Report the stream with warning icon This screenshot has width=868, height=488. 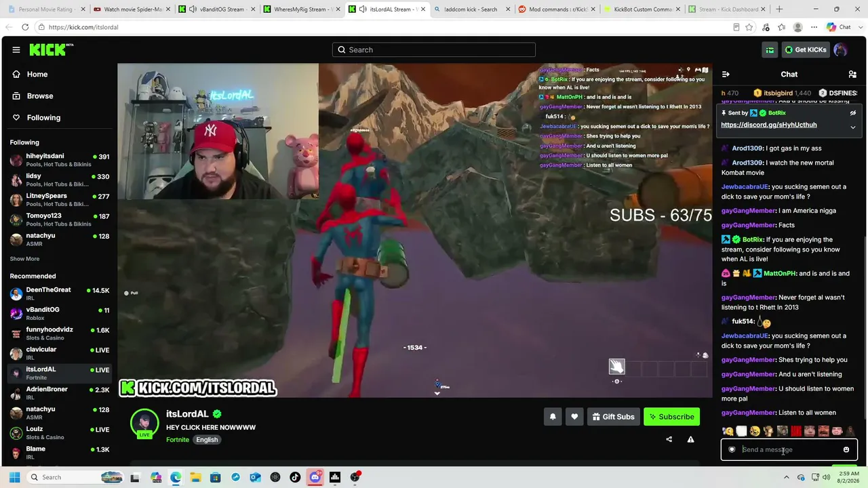coord(690,439)
